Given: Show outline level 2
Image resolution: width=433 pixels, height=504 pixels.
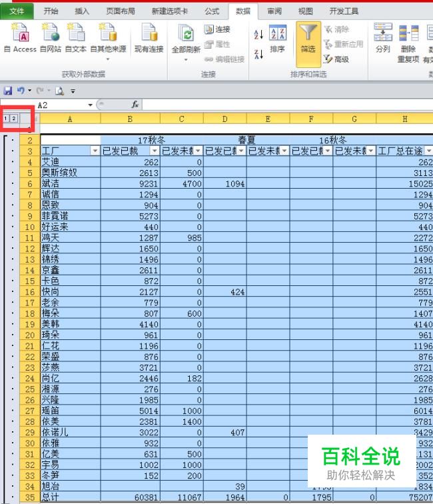Looking at the screenshot, I should pos(13,119).
